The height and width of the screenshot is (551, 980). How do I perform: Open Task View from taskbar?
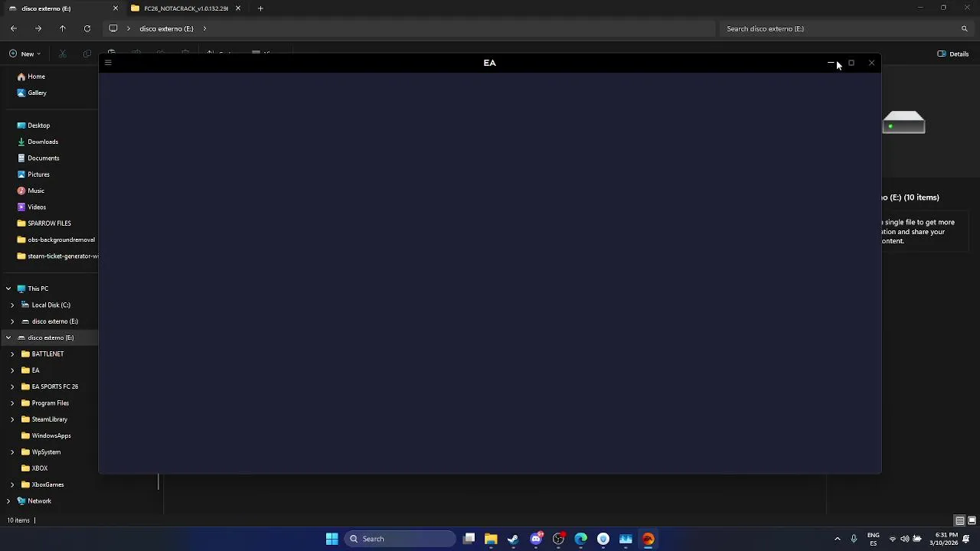(469, 539)
